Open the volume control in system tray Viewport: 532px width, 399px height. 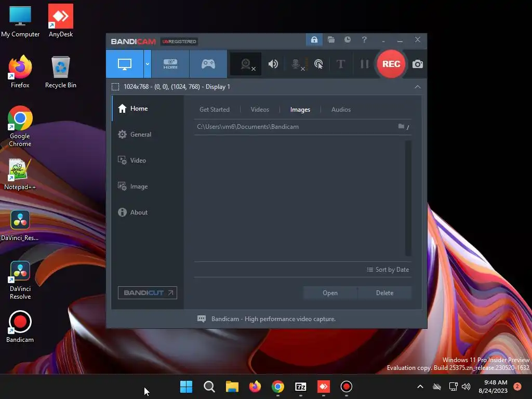point(466,387)
